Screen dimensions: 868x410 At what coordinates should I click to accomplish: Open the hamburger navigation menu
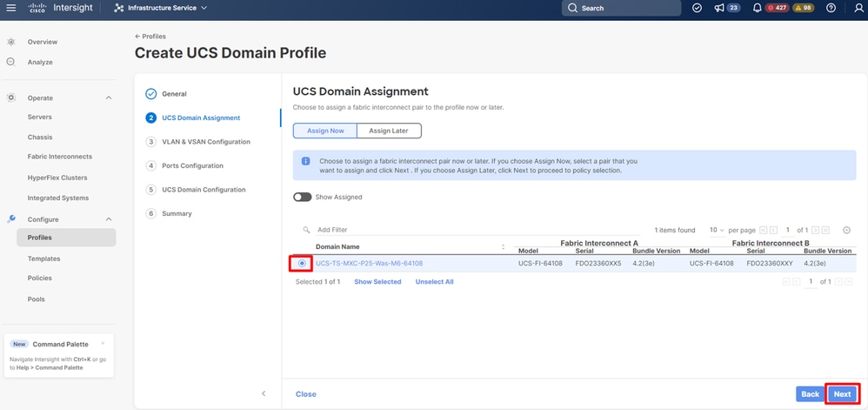pos(11,8)
